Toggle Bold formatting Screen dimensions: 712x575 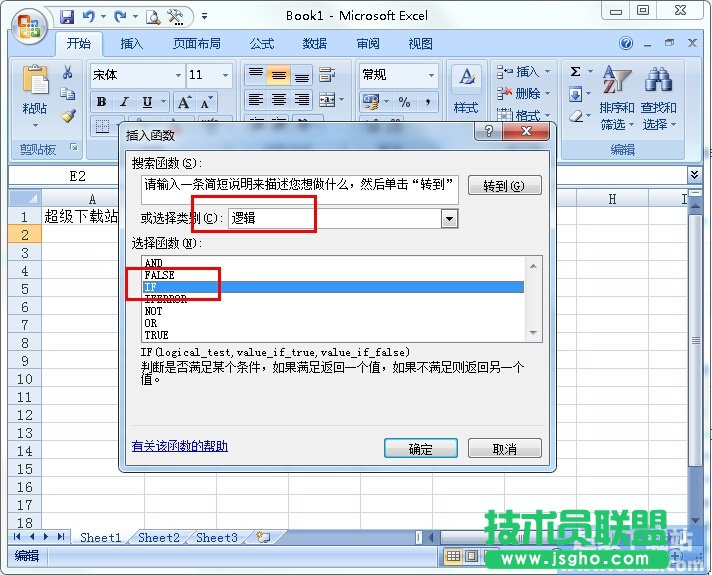(x=101, y=102)
